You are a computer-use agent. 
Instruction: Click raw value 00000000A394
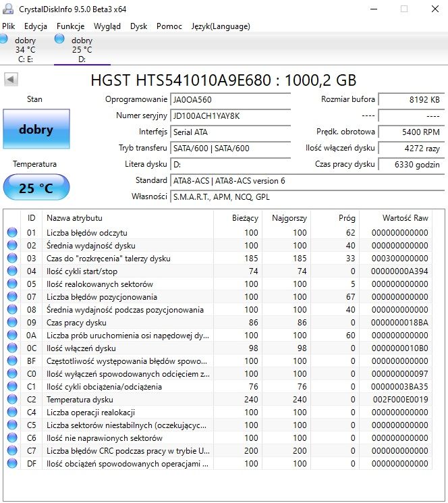tap(399, 271)
